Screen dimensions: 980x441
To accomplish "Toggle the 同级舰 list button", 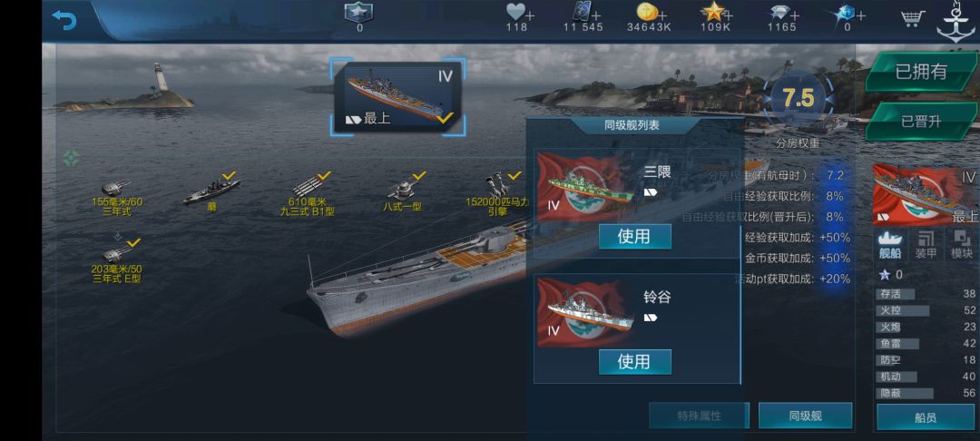I will coord(805,416).
